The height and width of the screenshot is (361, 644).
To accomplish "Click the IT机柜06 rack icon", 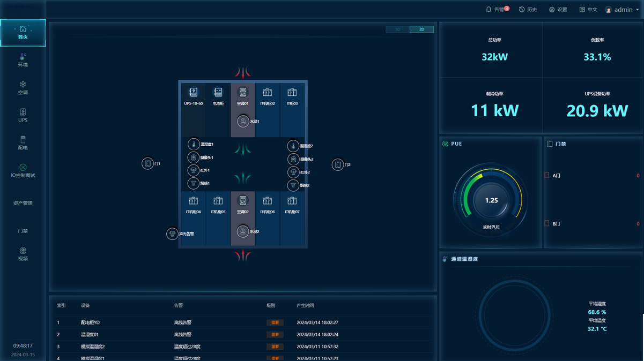I will click(x=267, y=201).
